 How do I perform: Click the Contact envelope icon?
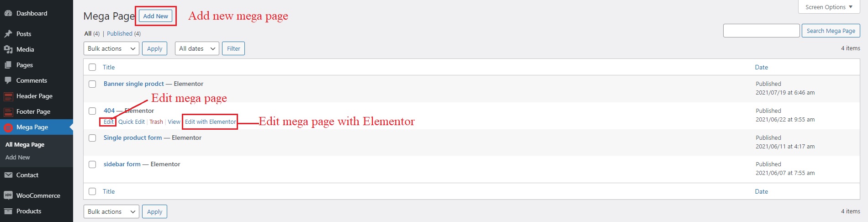(x=8, y=175)
